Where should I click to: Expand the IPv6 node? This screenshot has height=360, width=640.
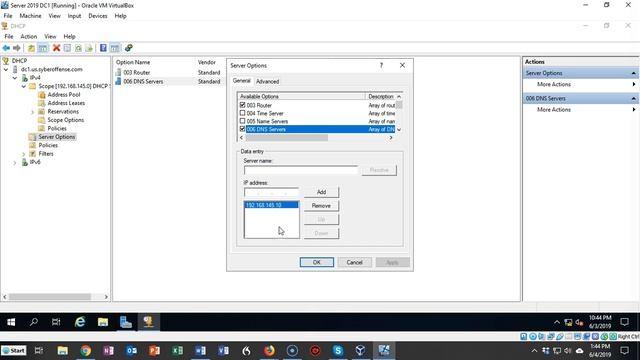click(x=15, y=162)
